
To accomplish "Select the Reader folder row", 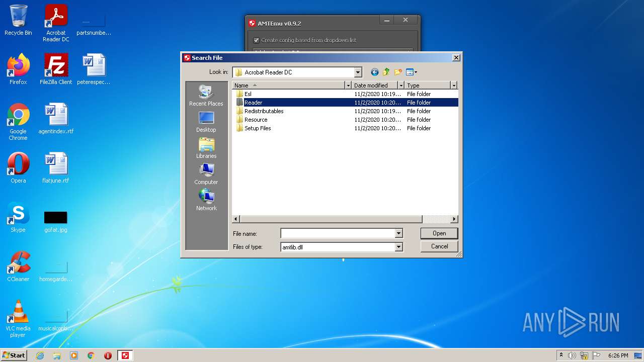I will tap(345, 103).
